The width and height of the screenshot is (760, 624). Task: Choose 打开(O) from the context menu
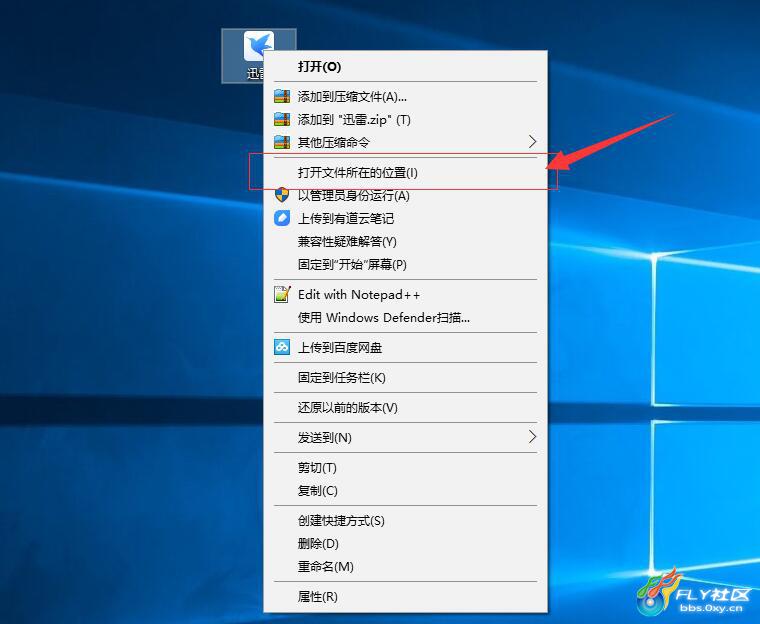[x=405, y=66]
